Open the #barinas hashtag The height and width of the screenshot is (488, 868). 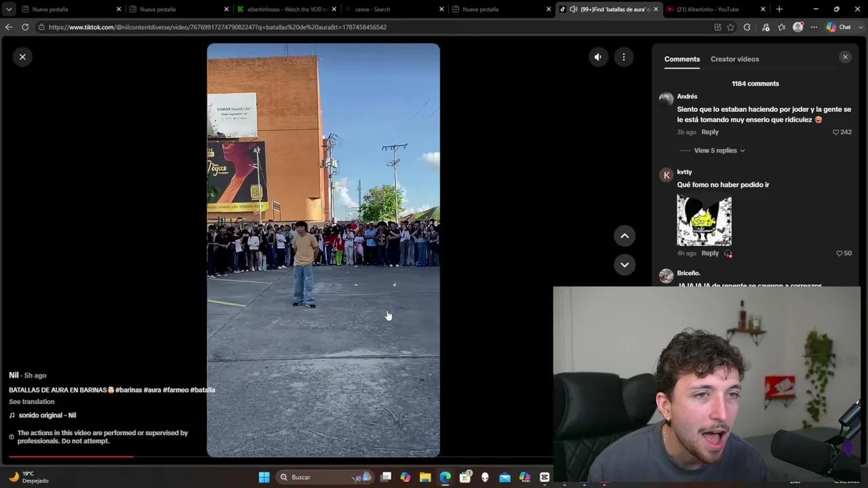128,390
